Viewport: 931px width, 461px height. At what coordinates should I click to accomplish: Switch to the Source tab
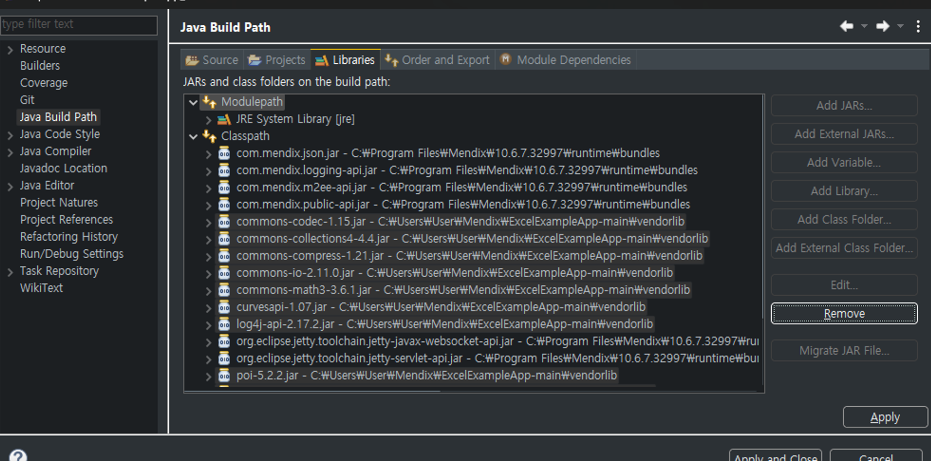(x=212, y=60)
